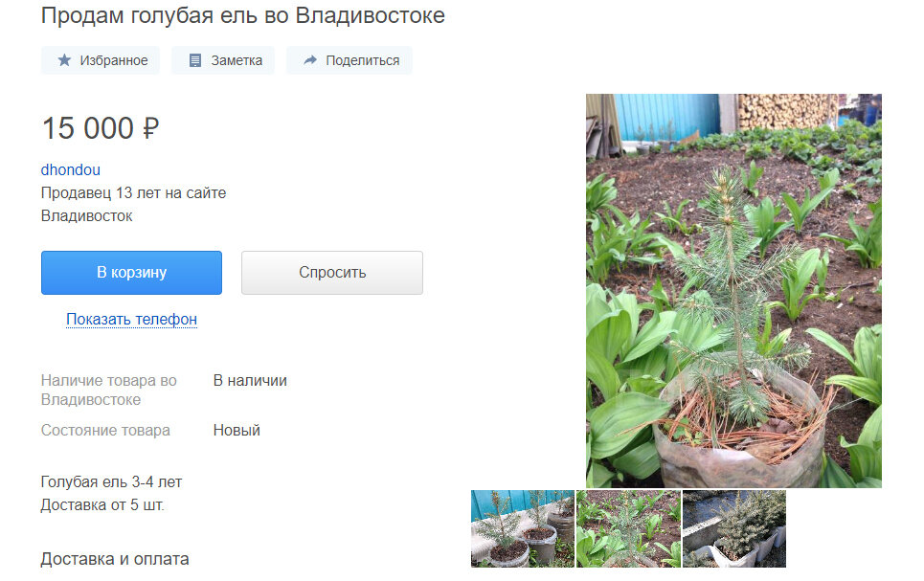Screen dimensions: 924x581
Task: Open the Заметка note button
Action: pos(223,60)
